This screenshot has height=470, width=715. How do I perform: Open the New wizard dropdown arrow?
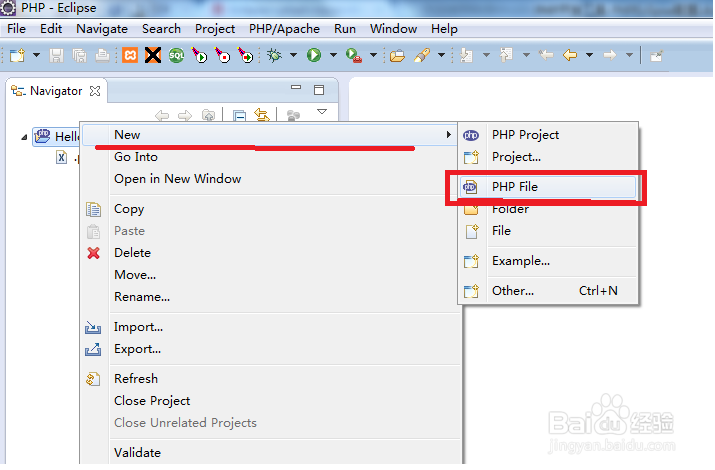pyautogui.click(x=36, y=56)
